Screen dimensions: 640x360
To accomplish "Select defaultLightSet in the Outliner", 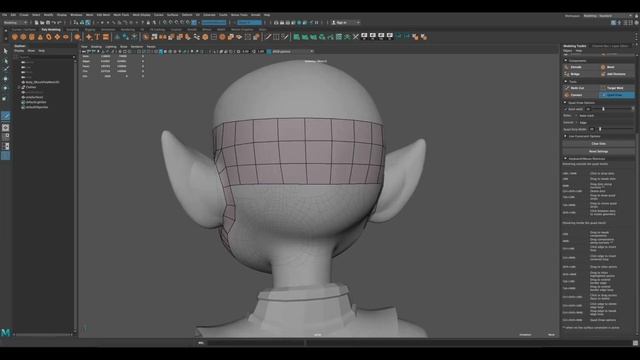I will (x=36, y=102).
